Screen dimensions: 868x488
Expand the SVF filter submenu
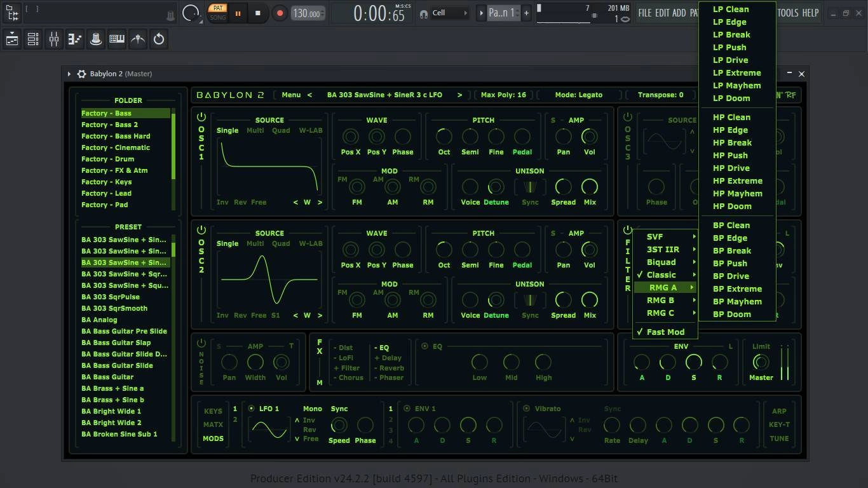[x=665, y=236]
